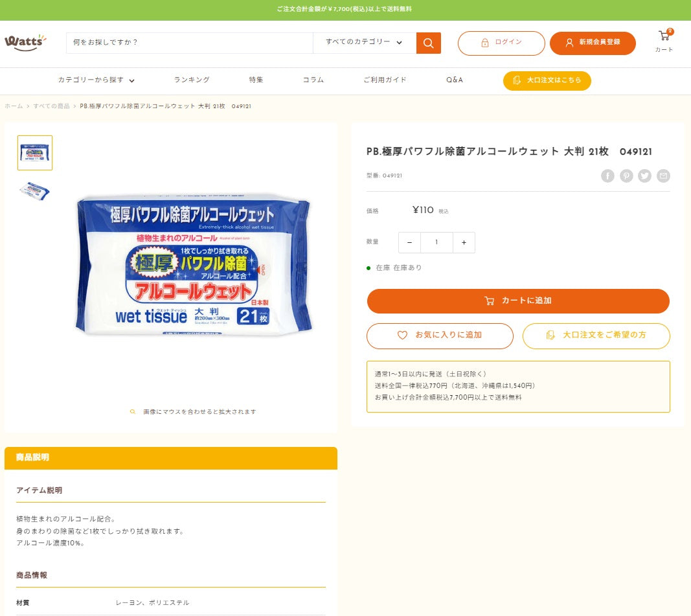Click お気に入りに追加 button

(440, 336)
